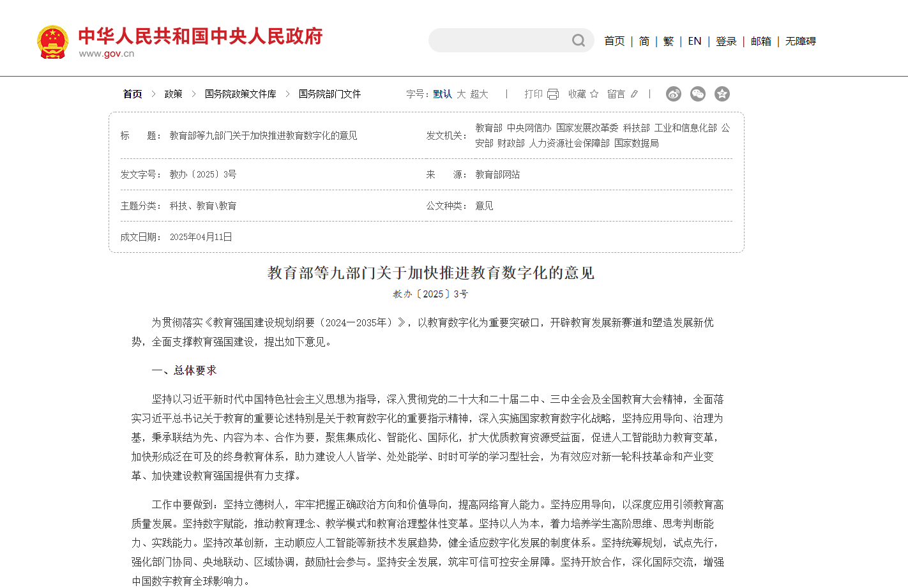908x588 pixels.
Task: Open the 邮箱 mailbox link
Action: click(x=761, y=41)
